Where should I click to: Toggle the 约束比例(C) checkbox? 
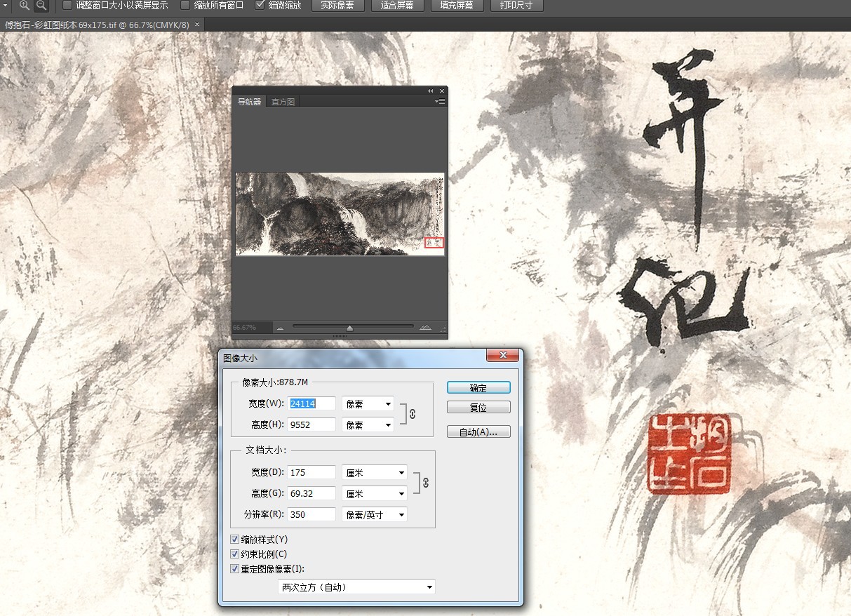235,554
